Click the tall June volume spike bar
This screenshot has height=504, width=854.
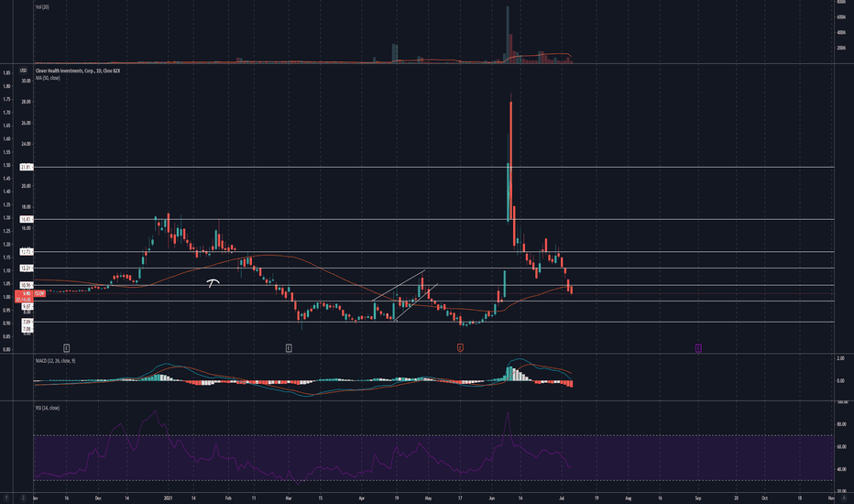(508, 34)
